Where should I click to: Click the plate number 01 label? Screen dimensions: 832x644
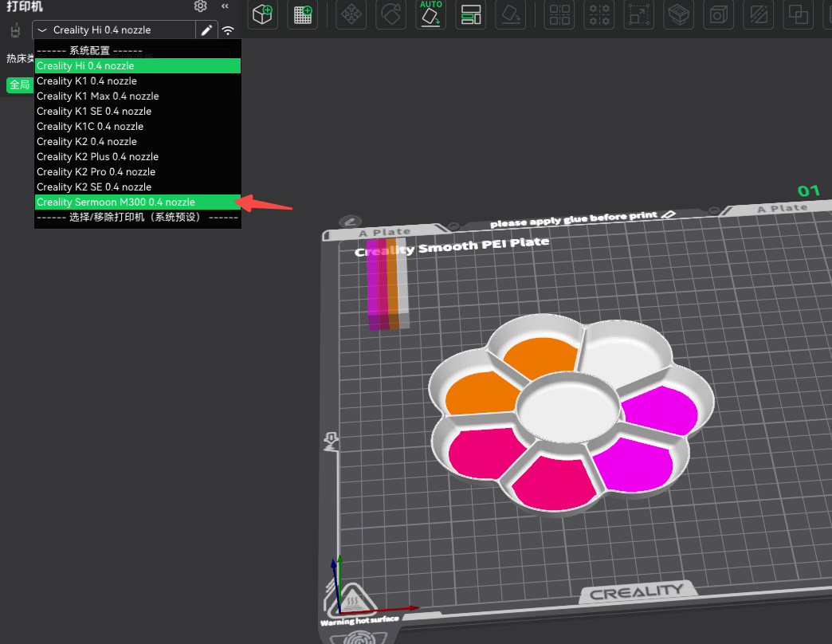[808, 191]
